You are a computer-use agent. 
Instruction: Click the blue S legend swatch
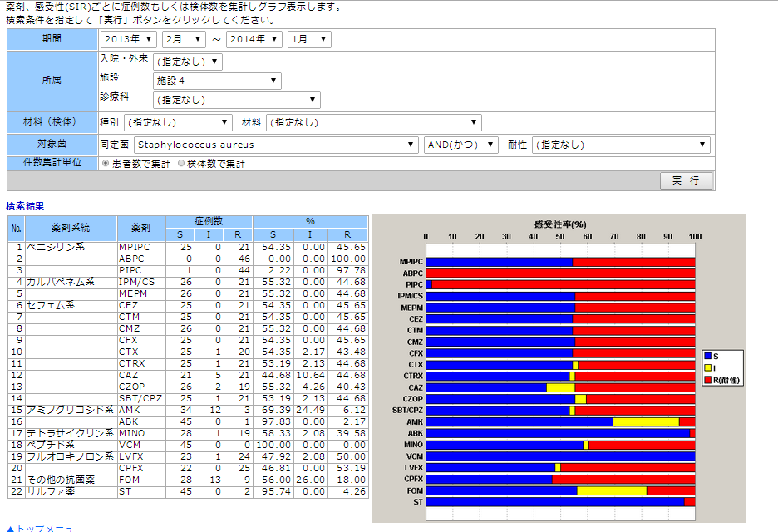(x=708, y=356)
